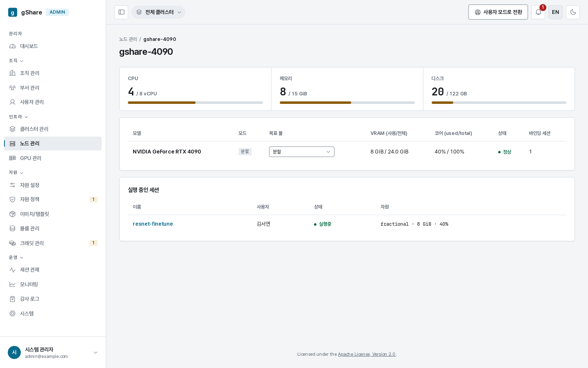Click the 자원 정책 badge count
This screenshot has width=588, height=368.
click(x=93, y=200)
